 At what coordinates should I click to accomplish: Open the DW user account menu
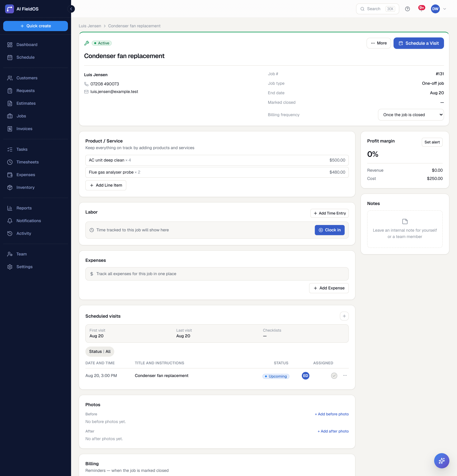click(439, 9)
